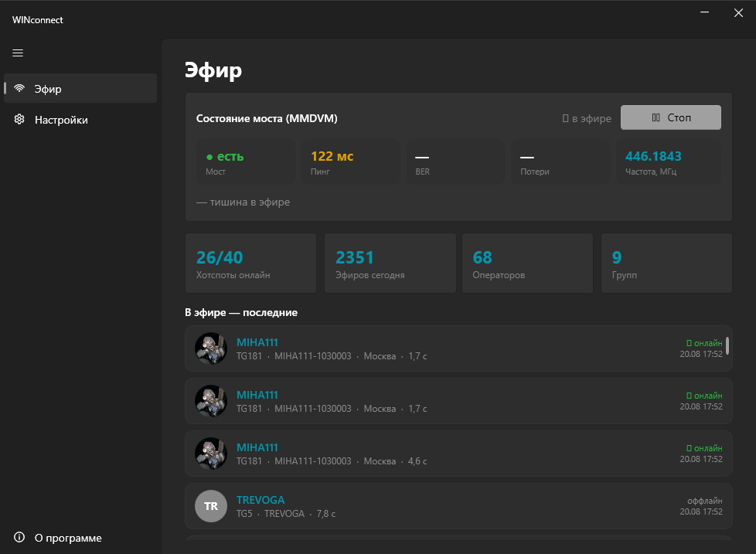Toggle the hamburger navigation menu

18,53
